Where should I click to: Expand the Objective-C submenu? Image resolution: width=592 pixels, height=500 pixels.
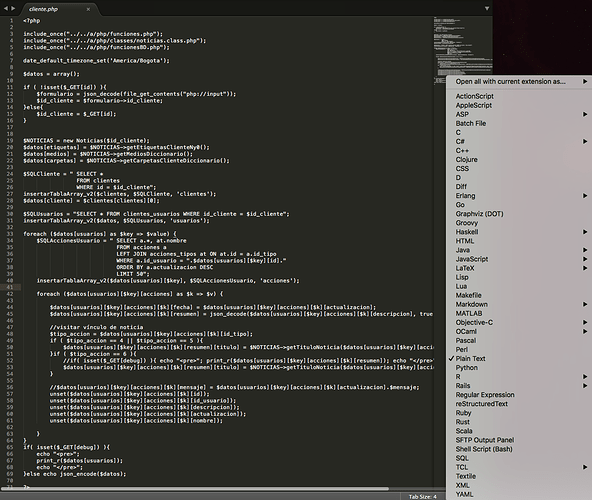click(x=519, y=323)
